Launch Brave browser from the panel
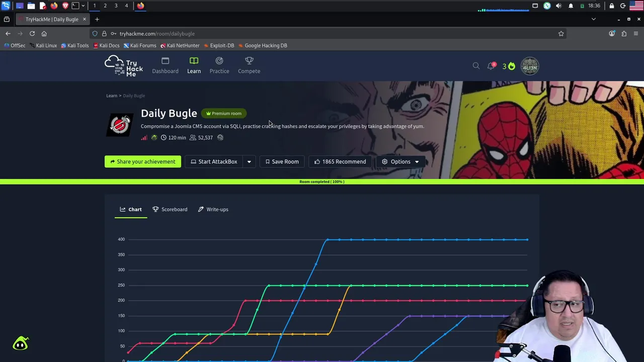The width and height of the screenshot is (644, 362). click(x=65, y=6)
